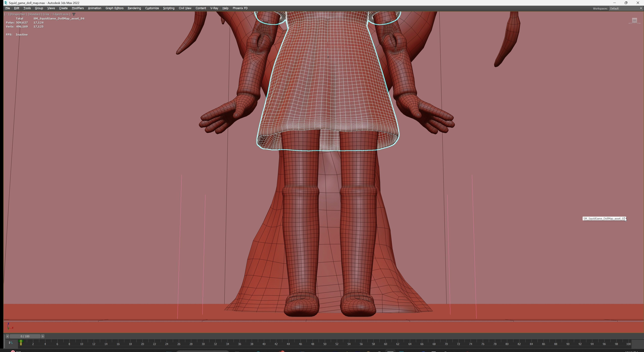Click the FPS Inactive readout
The width and height of the screenshot is (644, 352).
click(17, 35)
